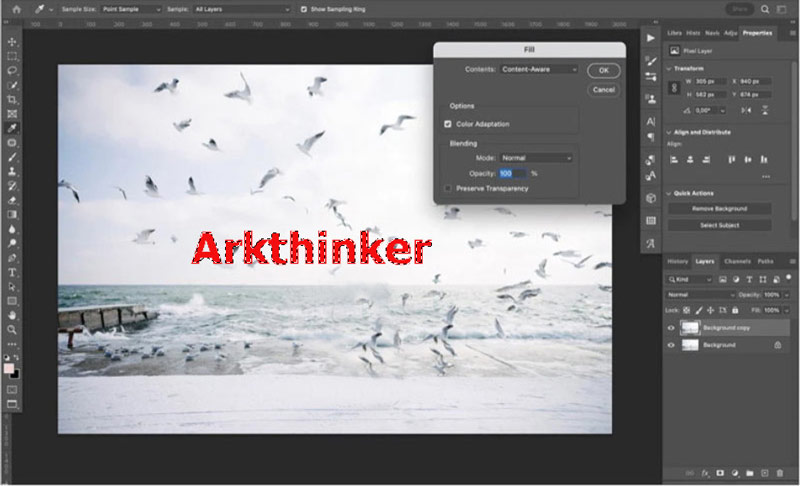Viewport: 800px width, 486px height.
Task: Hide the Background copy layer
Action: (671, 328)
